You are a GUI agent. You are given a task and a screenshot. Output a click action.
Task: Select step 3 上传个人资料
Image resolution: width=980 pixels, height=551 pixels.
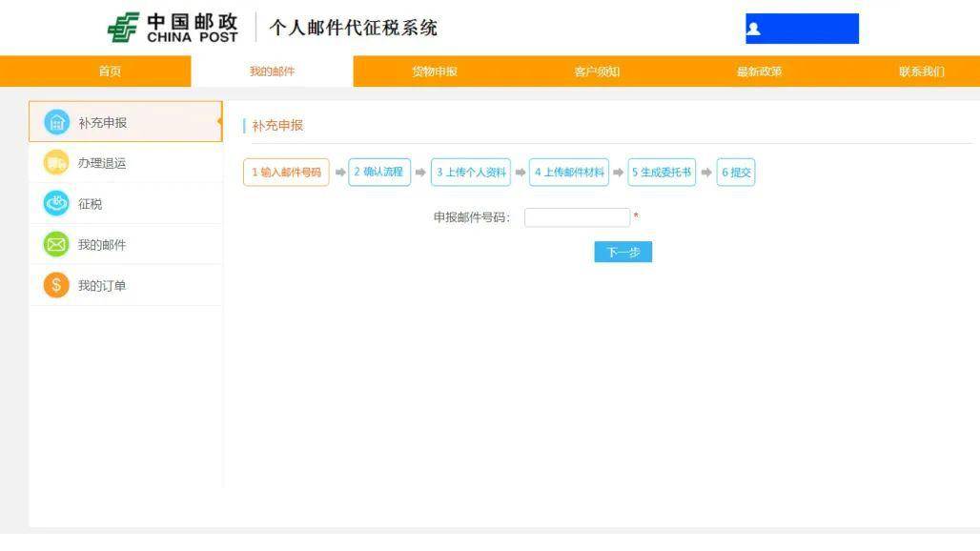click(471, 173)
